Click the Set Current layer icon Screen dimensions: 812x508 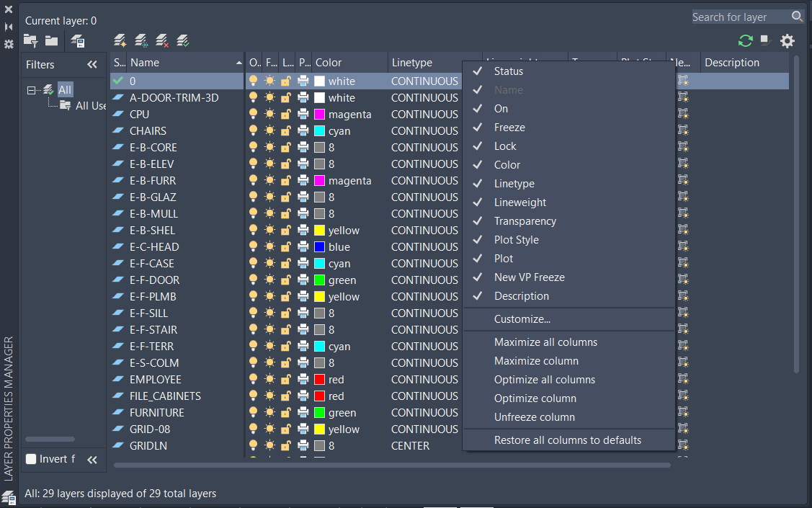[x=183, y=40]
